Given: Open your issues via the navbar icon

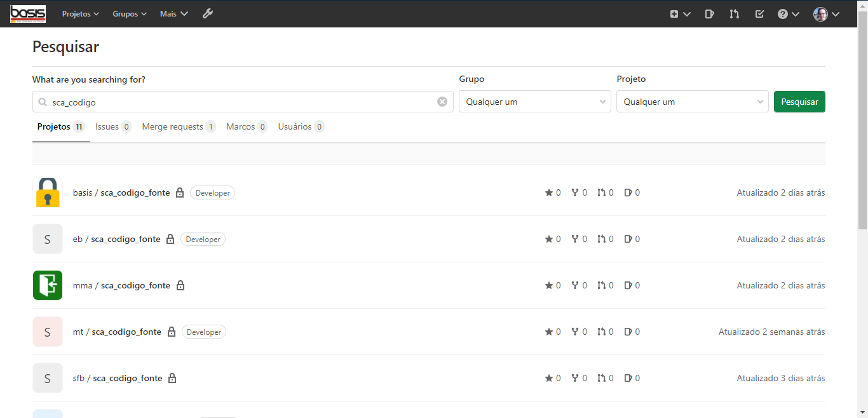Looking at the screenshot, I should 710,13.
